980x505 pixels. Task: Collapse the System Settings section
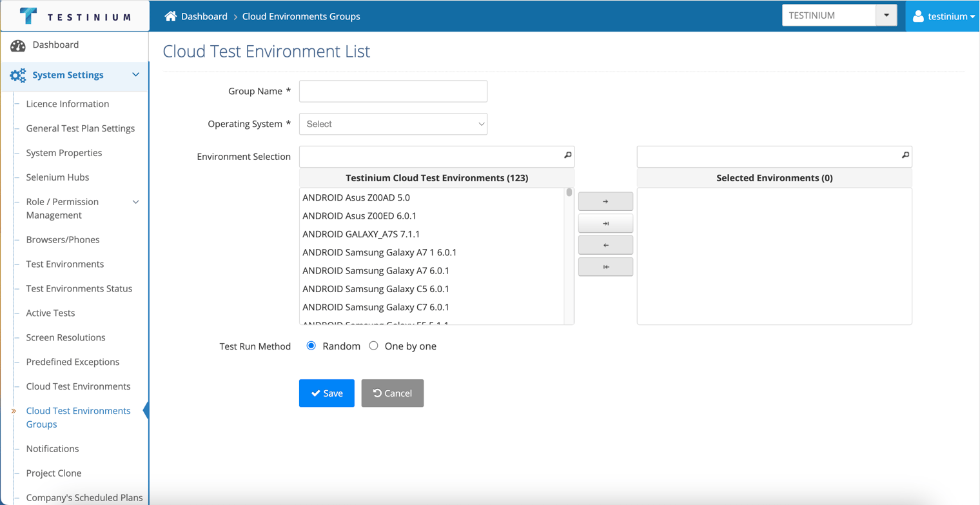(135, 75)
